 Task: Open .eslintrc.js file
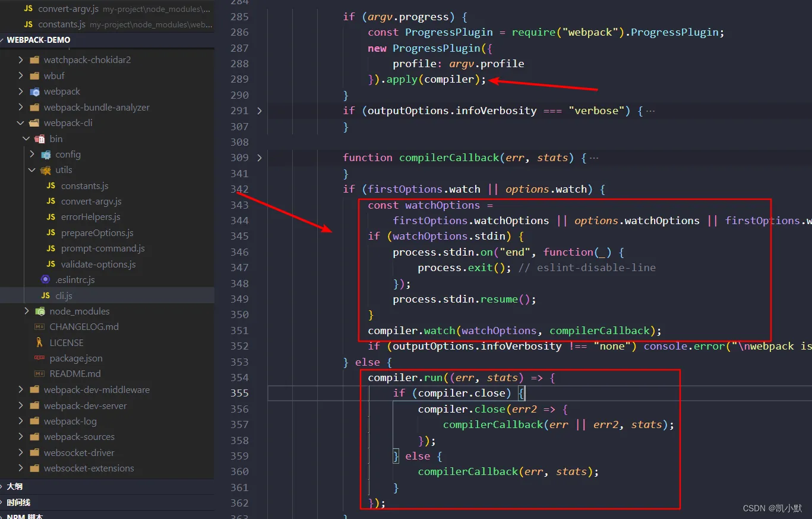(75, 279)
